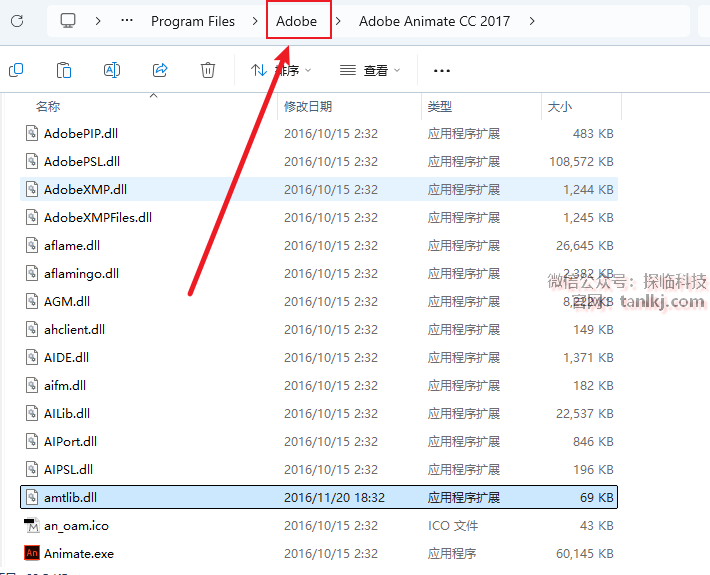
Task: Select file AdobePIP.dll
Action: pos(319,134)
